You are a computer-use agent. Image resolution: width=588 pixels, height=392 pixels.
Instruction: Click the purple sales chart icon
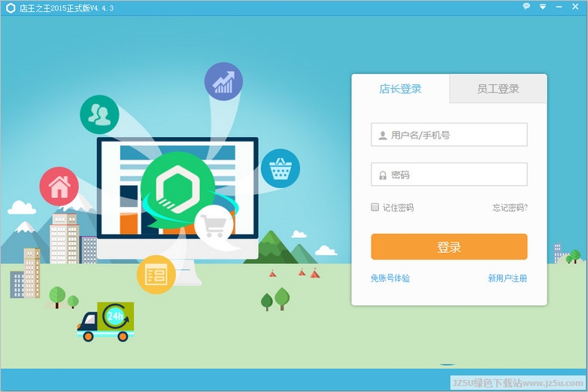(223, 81)
